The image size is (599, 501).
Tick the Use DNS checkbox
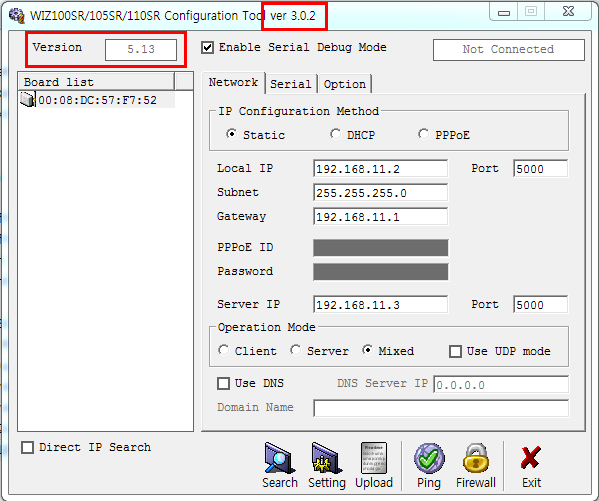(x=223, y=383)
